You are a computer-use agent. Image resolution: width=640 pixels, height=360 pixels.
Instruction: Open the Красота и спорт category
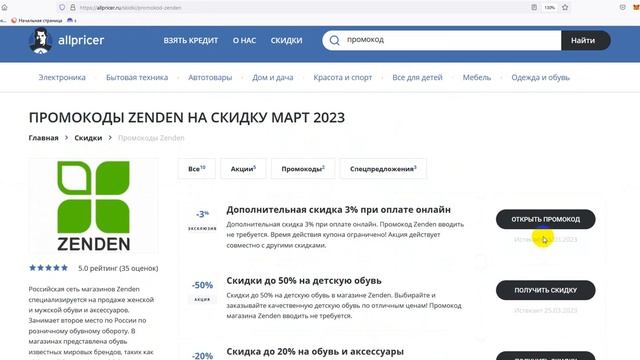tap(342, 77)
